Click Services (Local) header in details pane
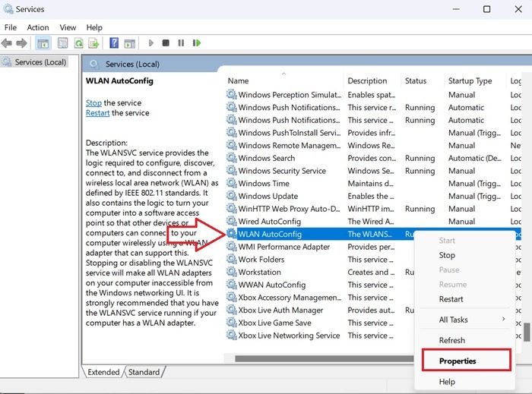The height and width of the screenshot is (394, 532). (x=132, y=64)
